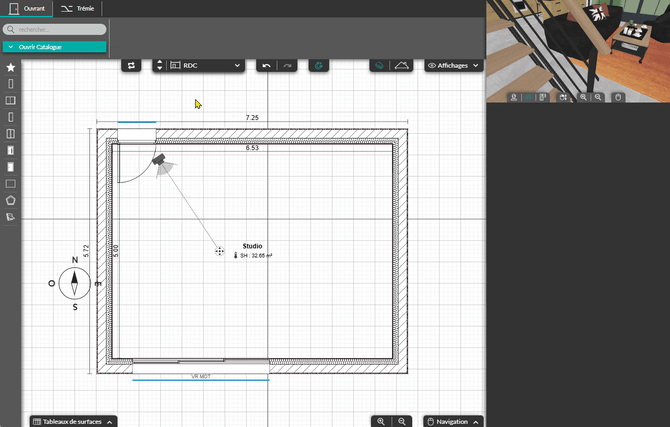Click the mouse icon in 3D preview toolbar
Image resolution: width=670 pixels, height=427 pixels.
[x=618, y=97]
